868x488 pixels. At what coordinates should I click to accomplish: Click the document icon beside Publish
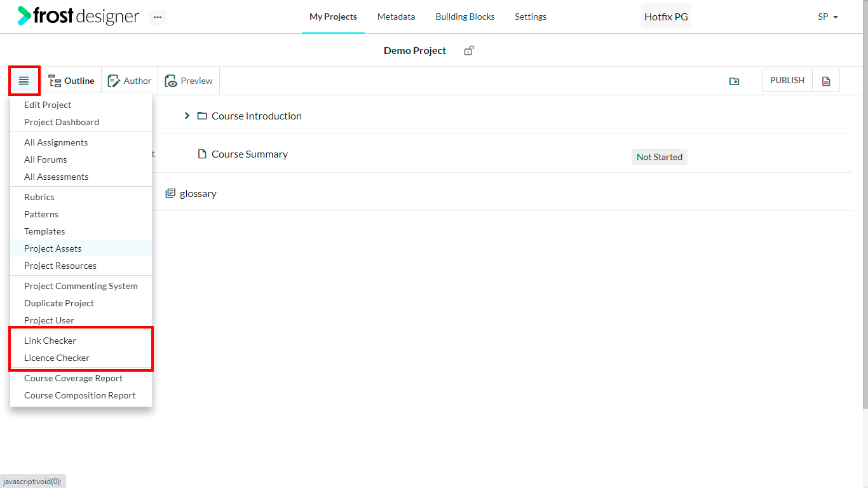tap(826, 81)
